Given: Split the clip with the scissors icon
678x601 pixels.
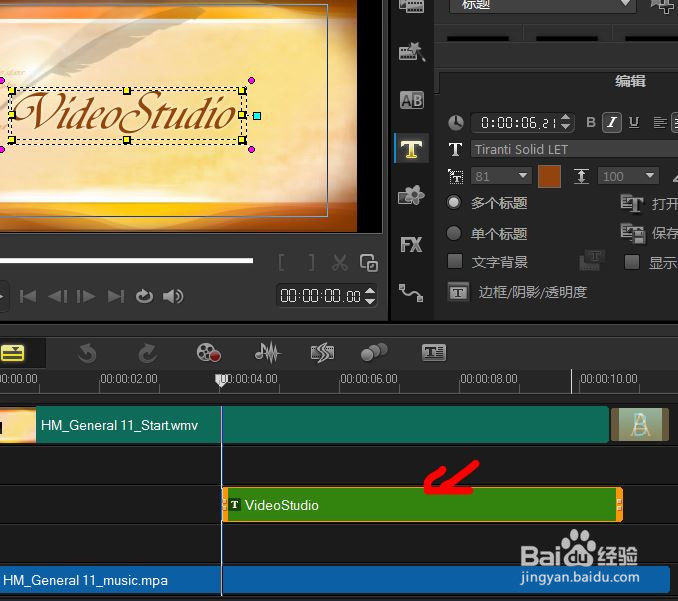Looking at the screenshot, I should (340, 262).
